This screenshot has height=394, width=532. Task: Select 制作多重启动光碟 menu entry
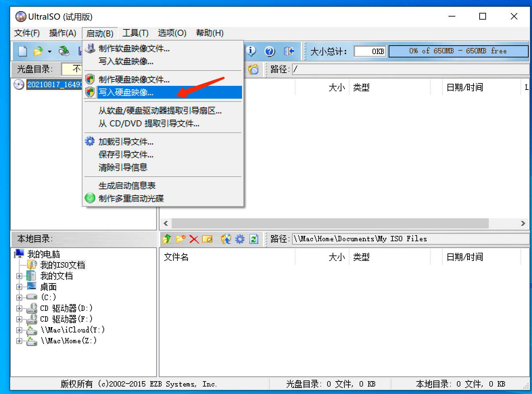click(x=163, y=198)
